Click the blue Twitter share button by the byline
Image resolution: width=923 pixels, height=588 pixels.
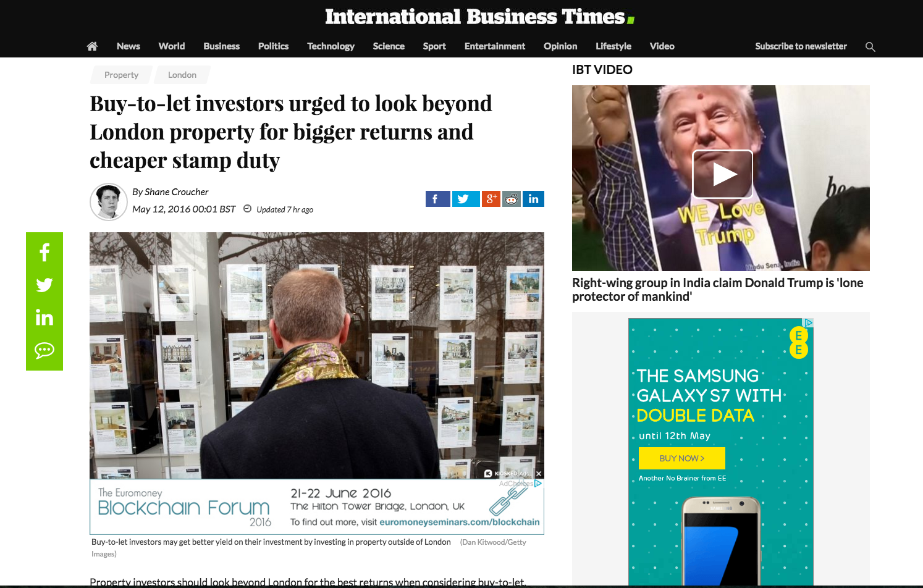(x=466, y=199)
